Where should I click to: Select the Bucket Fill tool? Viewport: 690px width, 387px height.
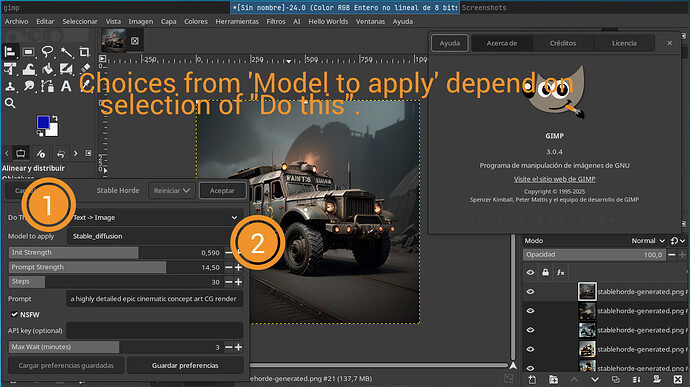click(x=47, y=69)
